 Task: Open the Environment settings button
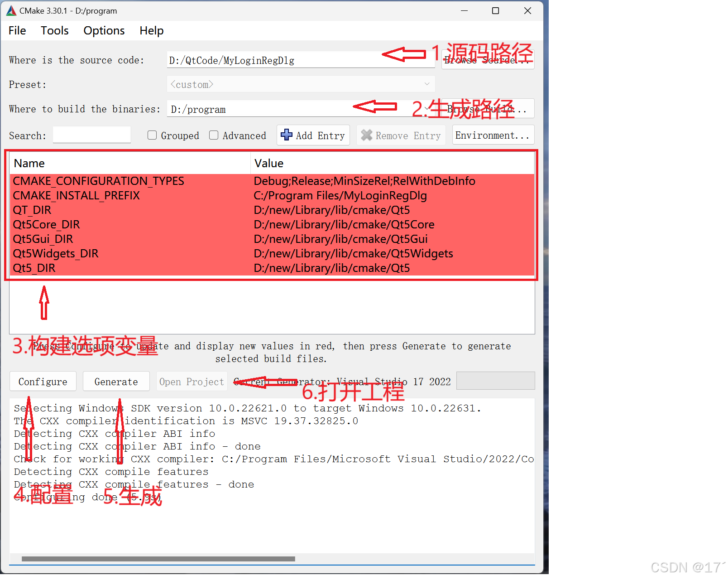[493, 135]
